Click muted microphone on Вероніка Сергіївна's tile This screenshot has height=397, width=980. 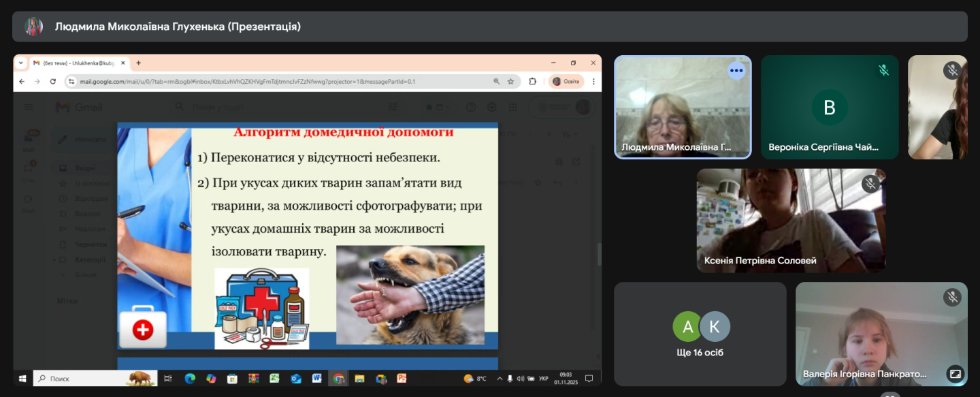883,70
